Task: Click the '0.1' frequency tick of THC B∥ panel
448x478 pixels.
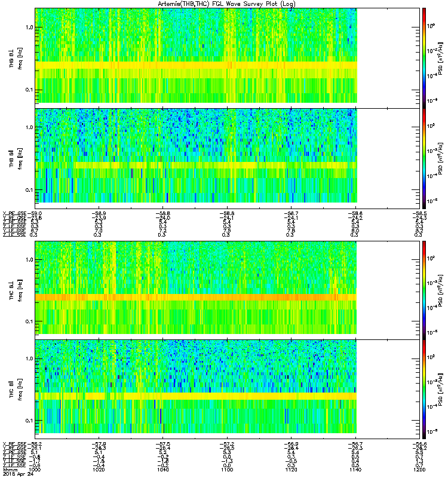Action: (x=29, y=421)
